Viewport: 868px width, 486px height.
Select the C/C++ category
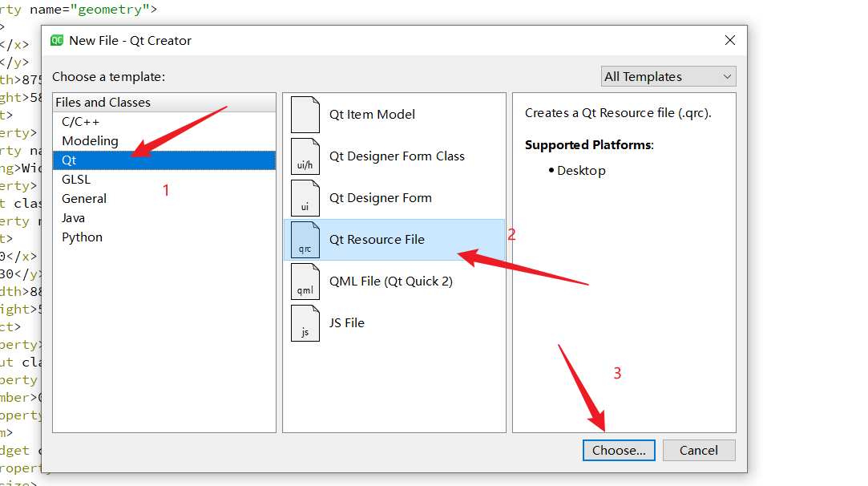pyautogui.click(x=164, y=122)
